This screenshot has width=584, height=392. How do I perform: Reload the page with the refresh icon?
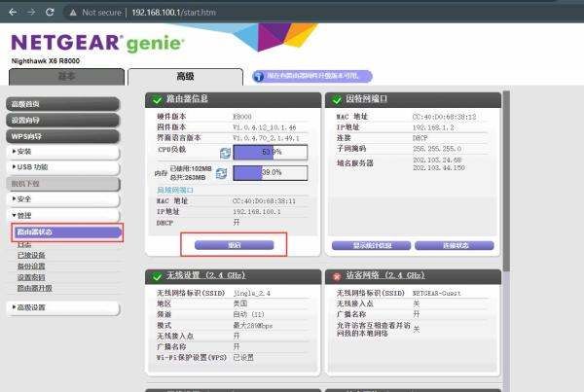pyautogui.click(x=51, y=12)
